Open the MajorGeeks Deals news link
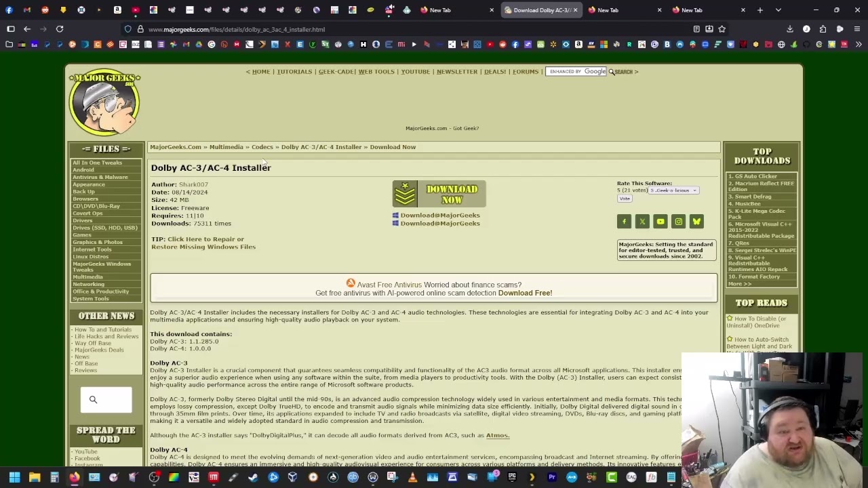The width and height of the screenshot is (868, 488). tap(99, 350)
